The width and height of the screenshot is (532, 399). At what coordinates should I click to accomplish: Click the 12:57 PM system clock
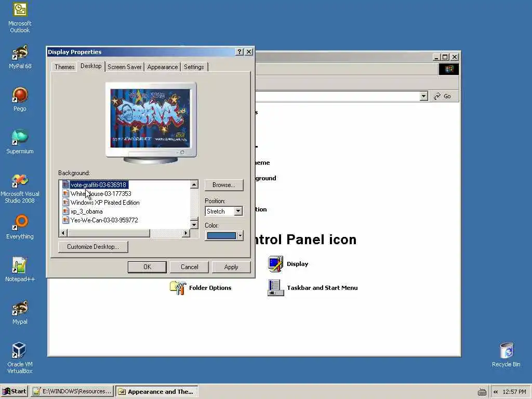(x=514, y=392)
